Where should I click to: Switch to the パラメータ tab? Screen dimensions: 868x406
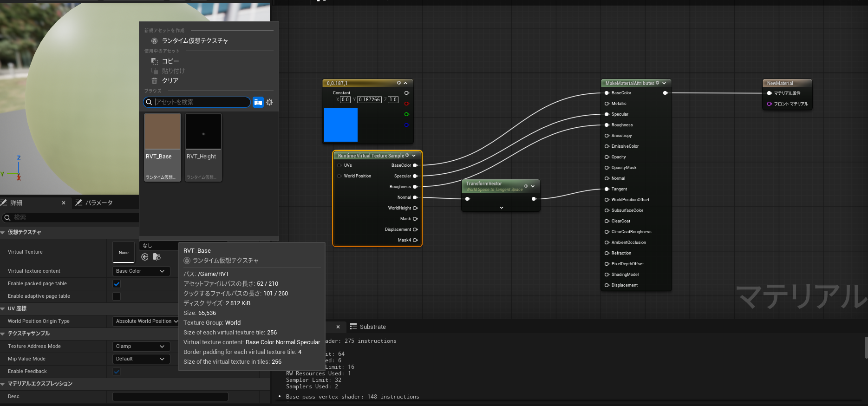click(98, 203)
